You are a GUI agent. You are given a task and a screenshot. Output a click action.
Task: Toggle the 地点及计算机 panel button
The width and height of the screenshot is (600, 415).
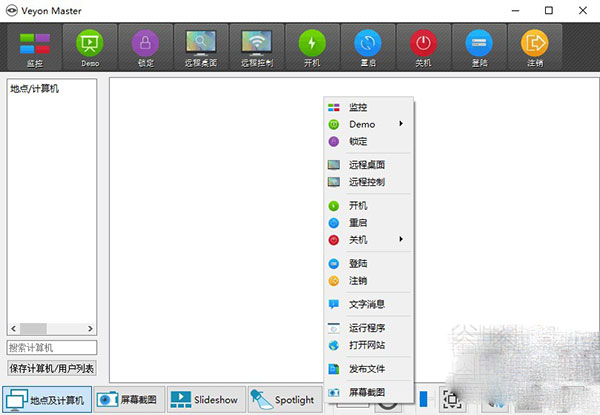coord(47,400)
